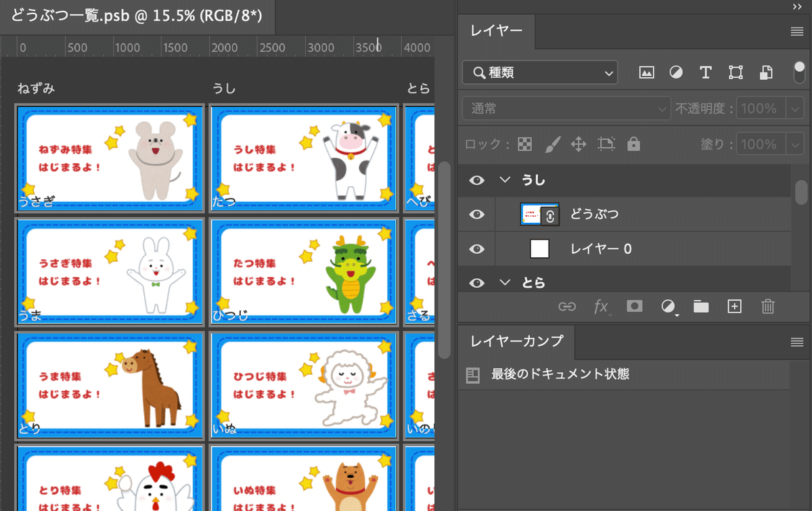
Task: Click the うま特集 horse card
Action: click(110, 386)
